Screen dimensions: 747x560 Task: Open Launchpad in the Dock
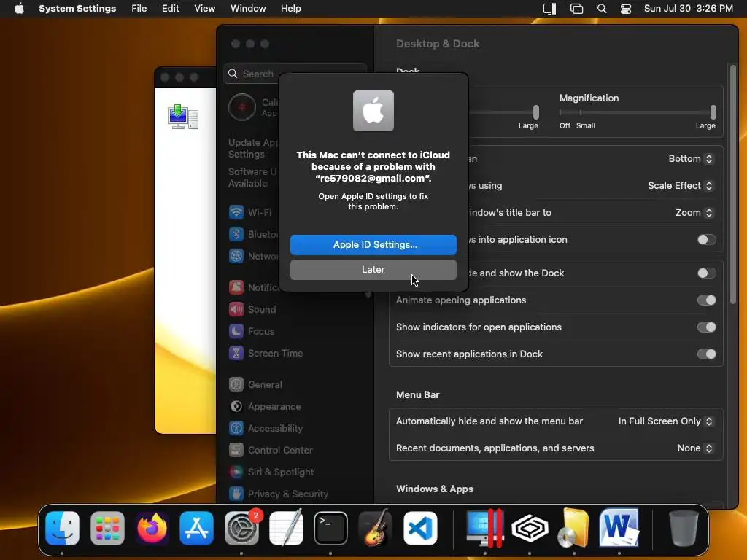(x=107, y=528)
